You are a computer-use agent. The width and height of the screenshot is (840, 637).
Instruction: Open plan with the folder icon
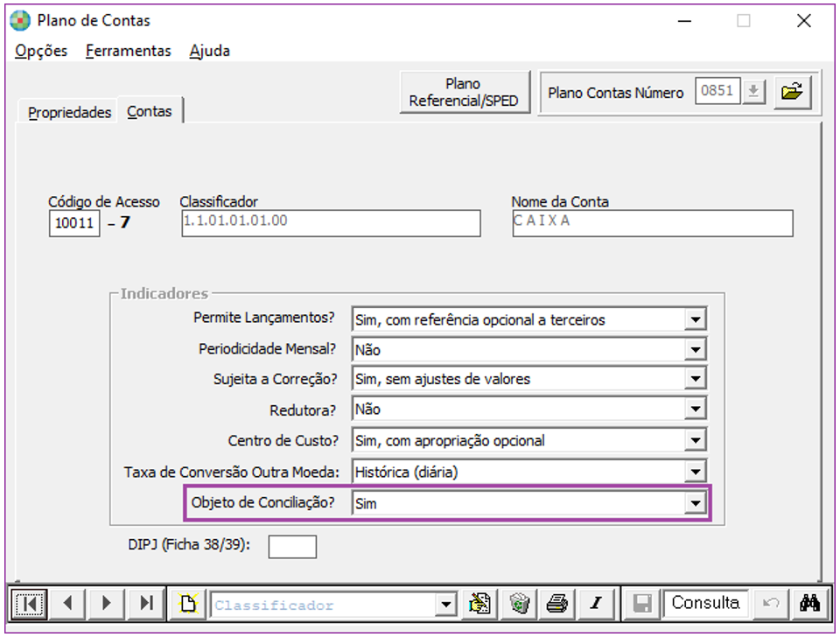pyautogui.click(x=793, y=92)
